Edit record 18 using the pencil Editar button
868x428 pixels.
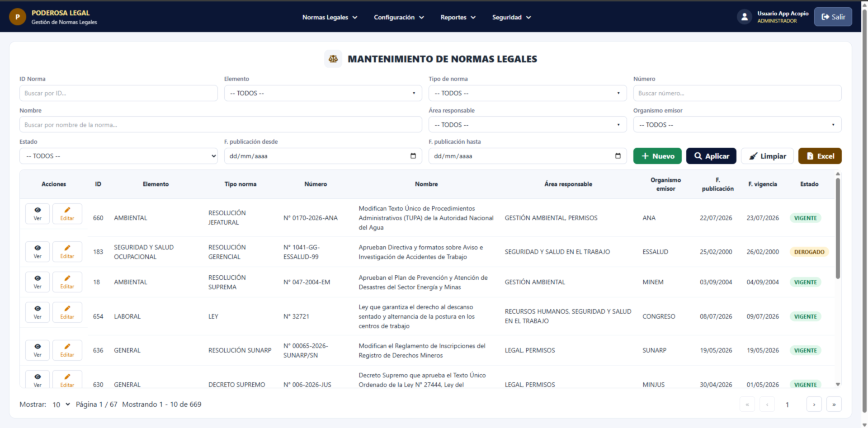point(67,282)
